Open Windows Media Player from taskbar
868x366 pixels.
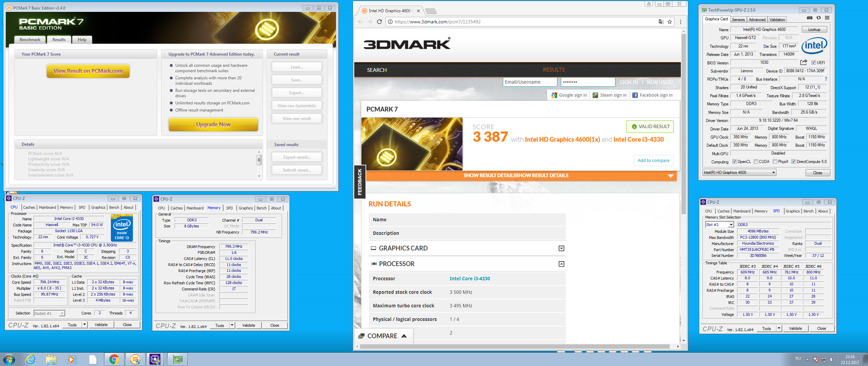(x=72, y=359)
